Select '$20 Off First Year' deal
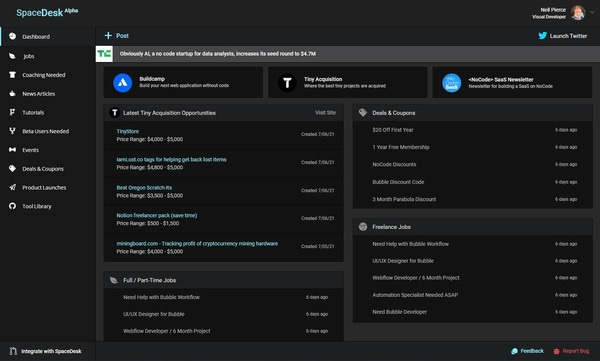 click(393, 130)
